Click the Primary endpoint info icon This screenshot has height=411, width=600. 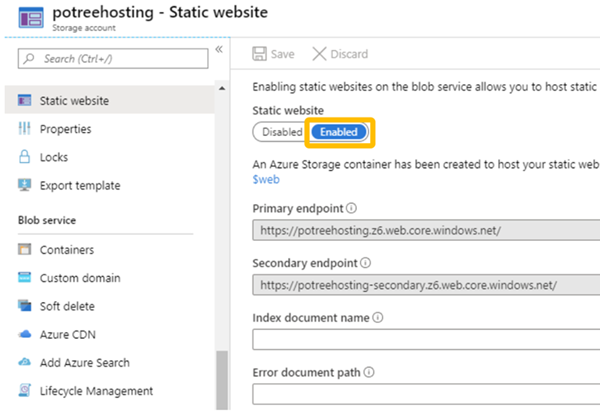[x=351, y=208]
